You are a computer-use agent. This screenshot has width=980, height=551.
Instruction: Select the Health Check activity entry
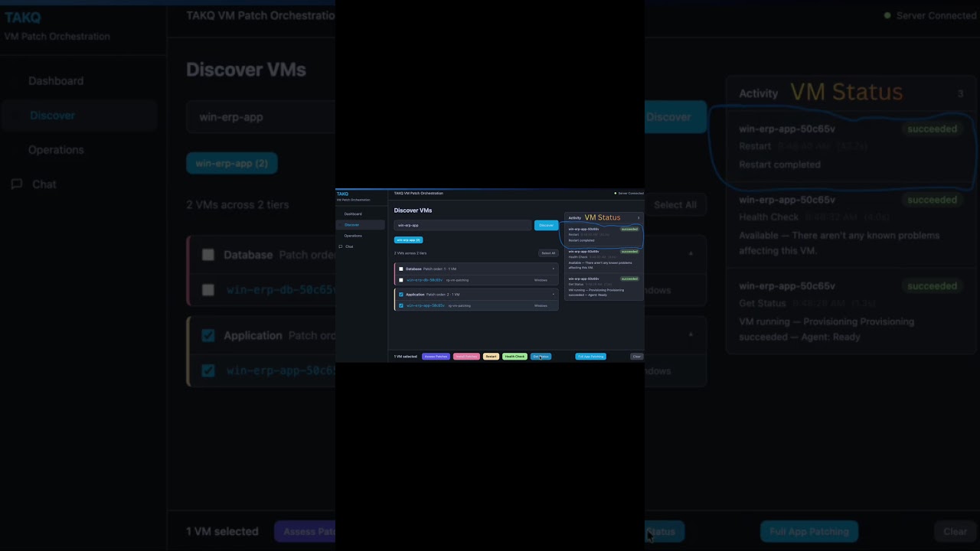(603, 259)
